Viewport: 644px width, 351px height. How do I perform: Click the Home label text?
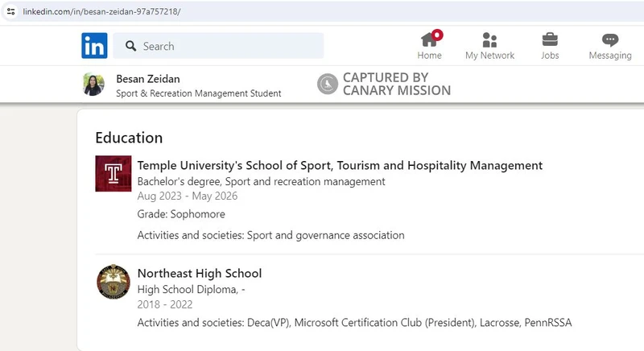point(430,56)
